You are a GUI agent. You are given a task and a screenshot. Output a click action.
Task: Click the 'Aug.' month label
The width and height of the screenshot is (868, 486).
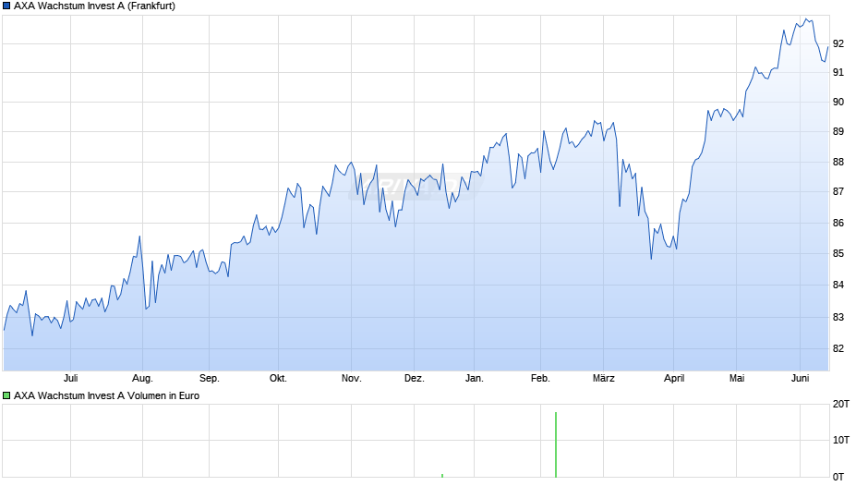142,379
